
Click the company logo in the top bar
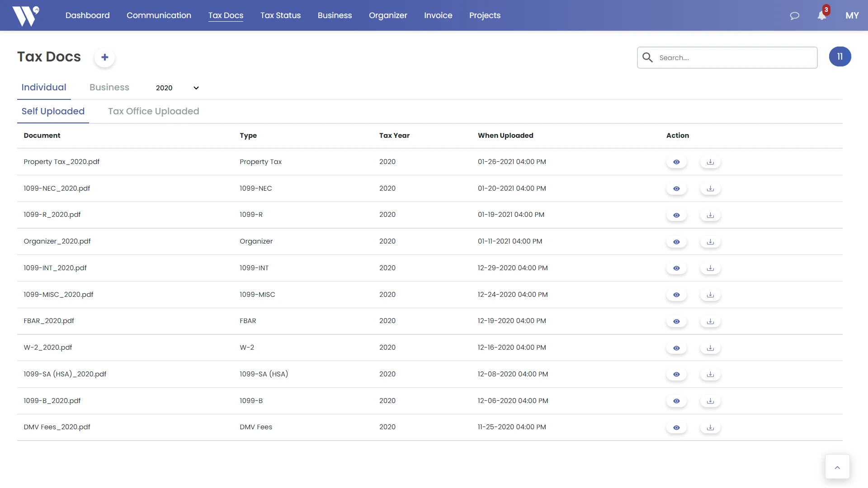pyautogui.click(x=26, y=15)
